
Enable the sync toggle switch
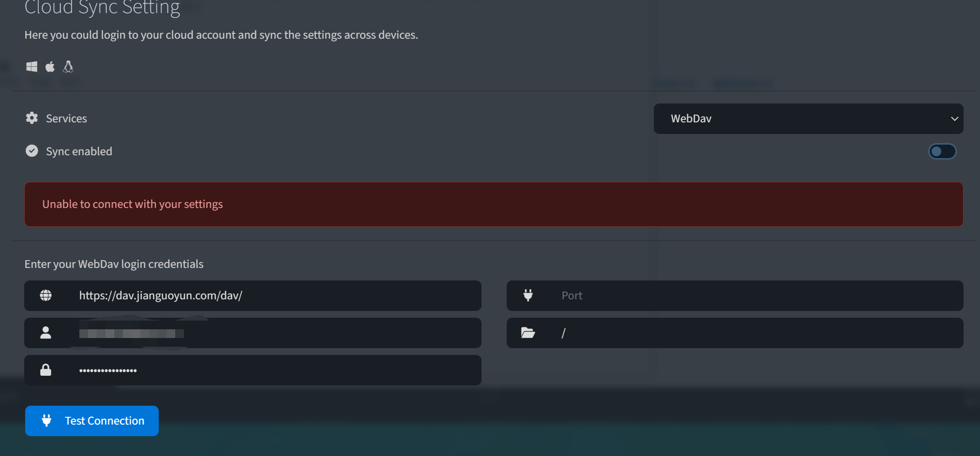coord(942,151)
